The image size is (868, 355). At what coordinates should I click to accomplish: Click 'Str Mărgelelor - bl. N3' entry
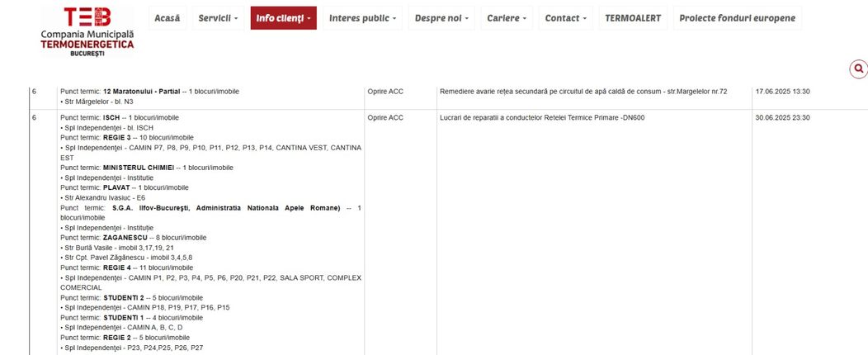97,102
